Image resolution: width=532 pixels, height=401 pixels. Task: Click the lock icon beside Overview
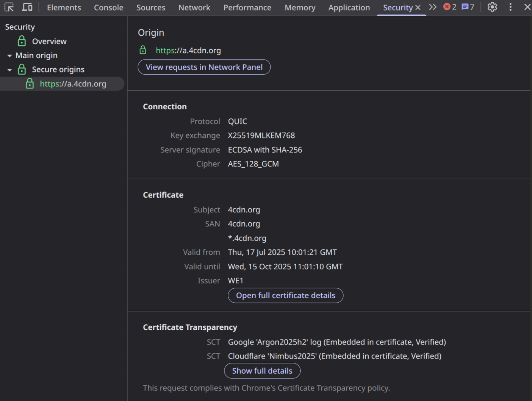22,41
